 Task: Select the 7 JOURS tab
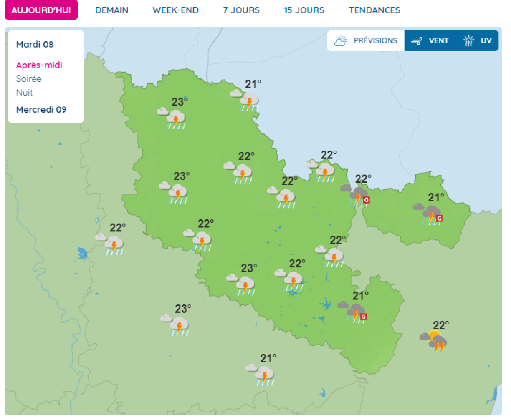(241, 10)
